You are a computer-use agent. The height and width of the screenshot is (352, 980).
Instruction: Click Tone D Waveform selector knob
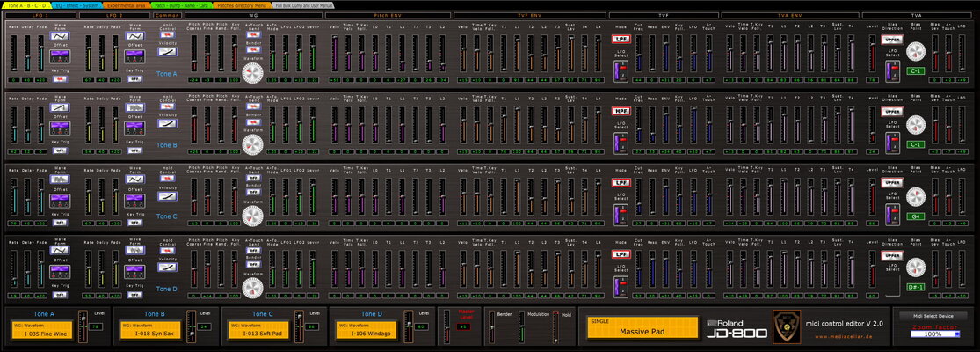coord(253,287)
